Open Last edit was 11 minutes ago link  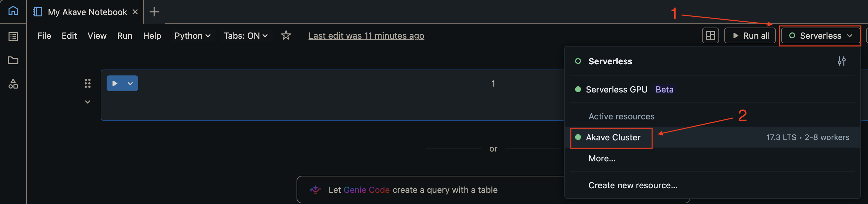[366, 35]
